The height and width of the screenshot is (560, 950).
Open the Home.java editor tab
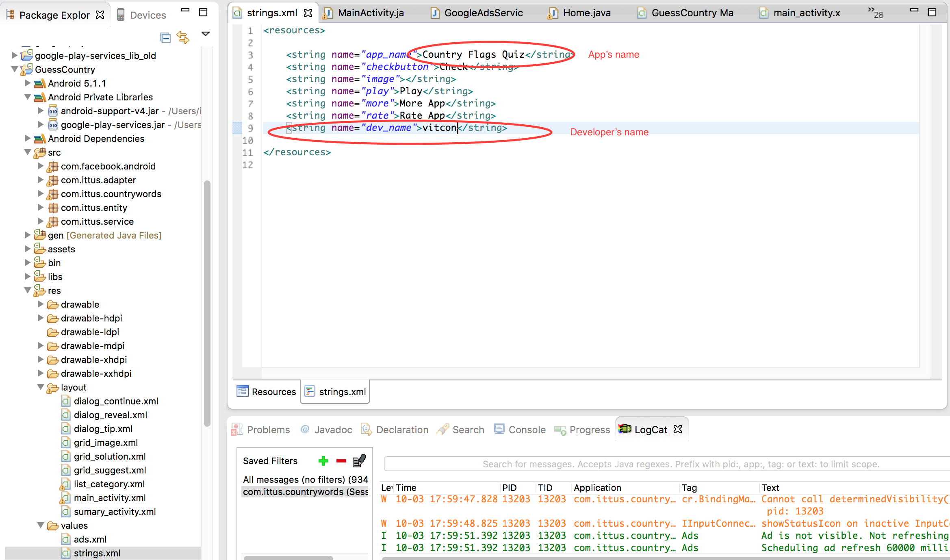tap(579, 13)
